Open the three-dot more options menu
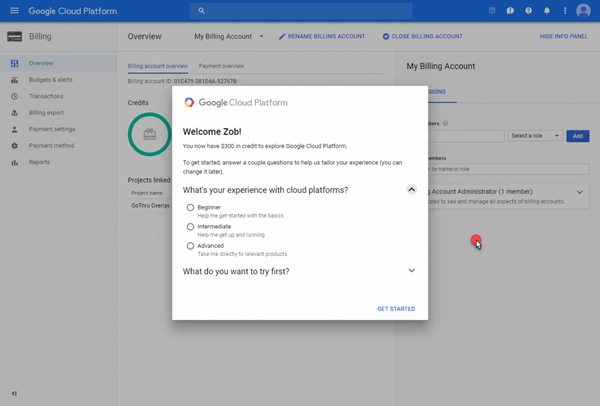Screen dimensions: 600x406 coord(563,10)
